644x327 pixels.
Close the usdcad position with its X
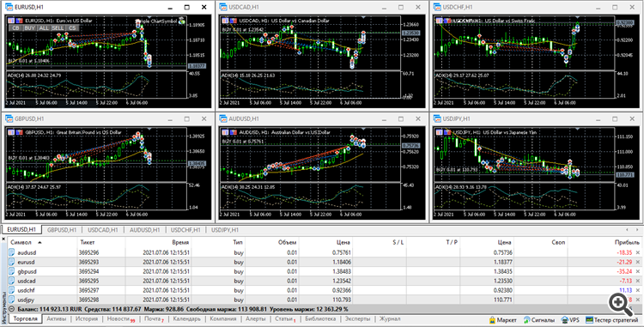pyautogui.click(x=638, y=281)
